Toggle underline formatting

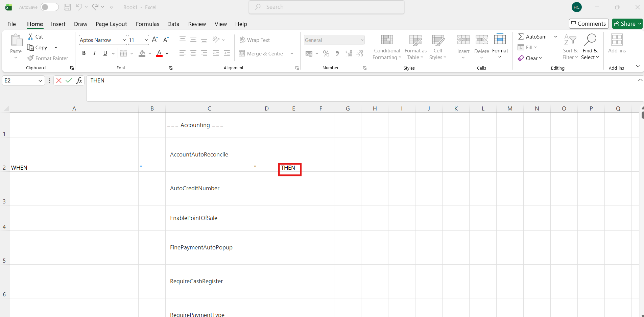click(x=105, y=53)
